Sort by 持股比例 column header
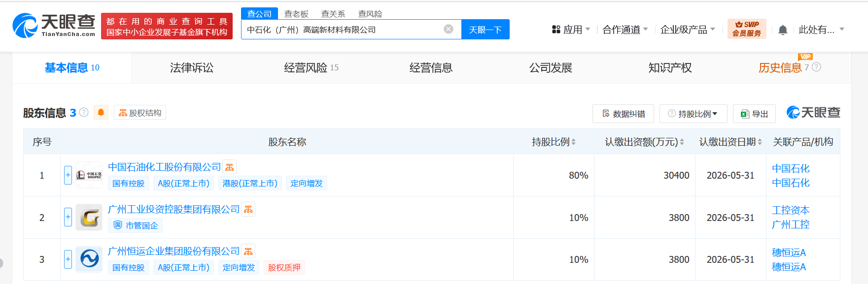This screenshot has height=284, width=868. click(553, 142)
